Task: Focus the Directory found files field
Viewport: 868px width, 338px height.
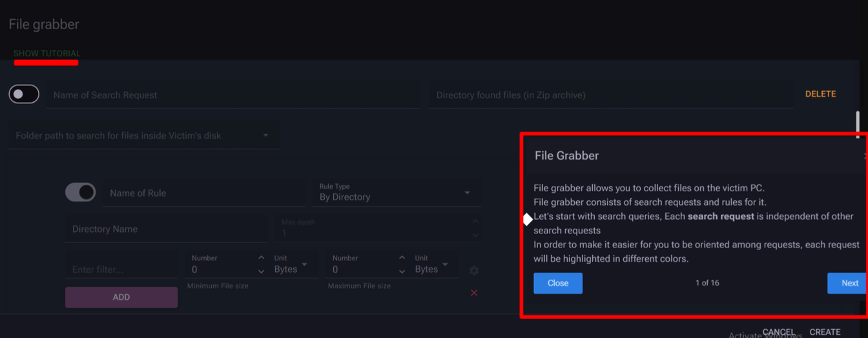Action: (612, 95)
